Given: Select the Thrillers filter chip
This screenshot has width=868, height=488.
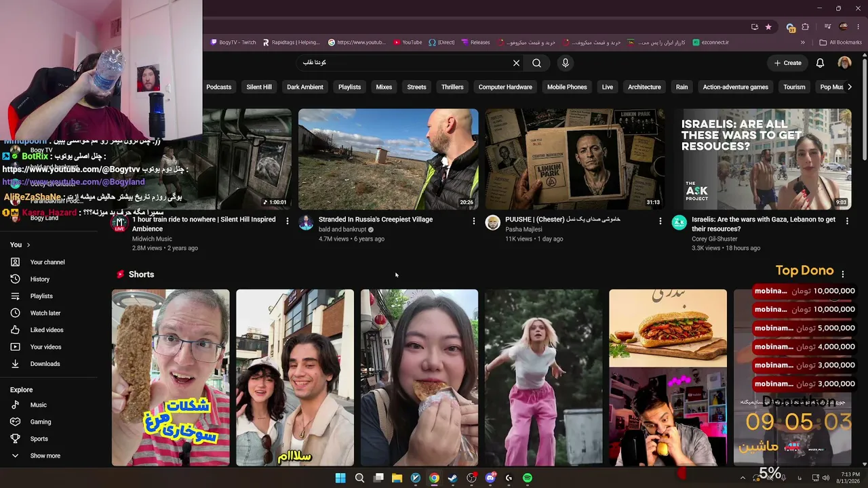Looking at the screenshot, I should [452, 87].
